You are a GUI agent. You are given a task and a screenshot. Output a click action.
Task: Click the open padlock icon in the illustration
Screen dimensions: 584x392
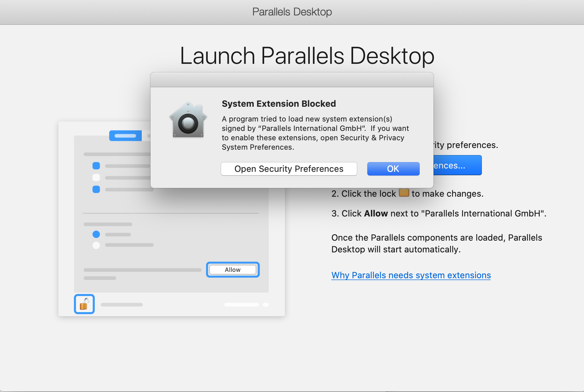click(x=84, y=304)
